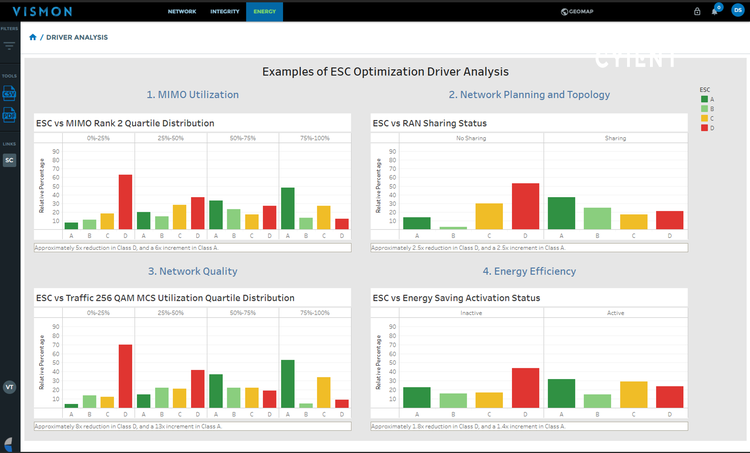Export data with the CSV icon
This screenshot has width=750, height=453.
pos(9,93)
